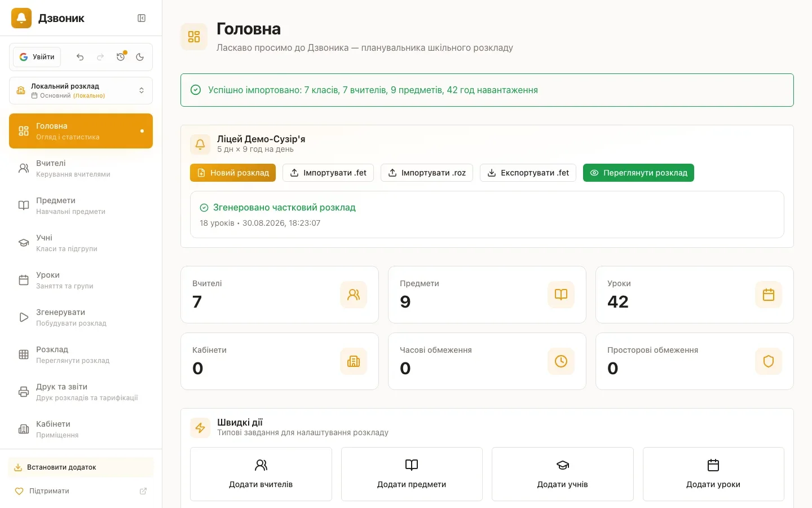Click the external link icon beside Підтримати
812x508 pixels.
click(143, 491)
